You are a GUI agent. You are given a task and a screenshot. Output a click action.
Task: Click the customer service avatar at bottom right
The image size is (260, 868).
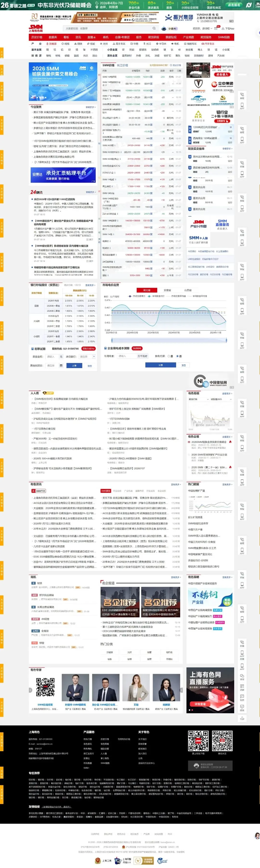pos(257,836)
